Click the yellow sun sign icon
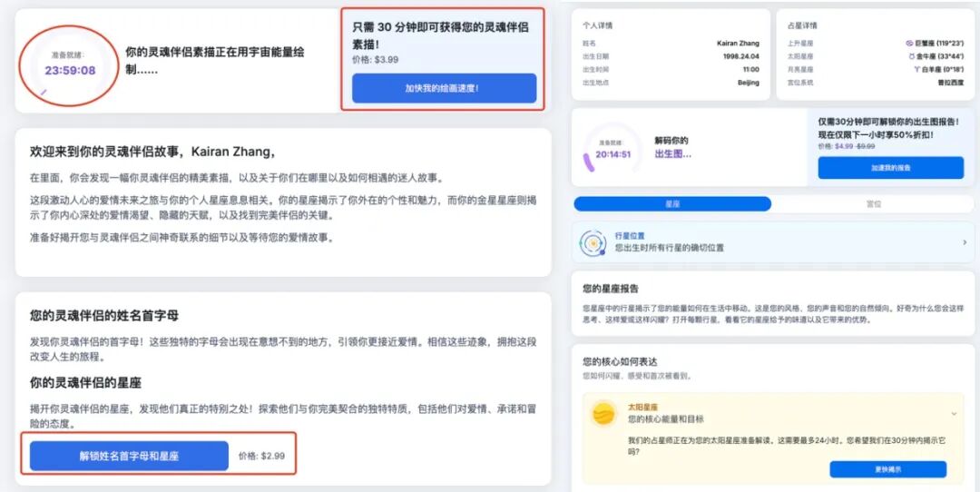The height and width of the screenshot is (492, 980). pos(603,414)
